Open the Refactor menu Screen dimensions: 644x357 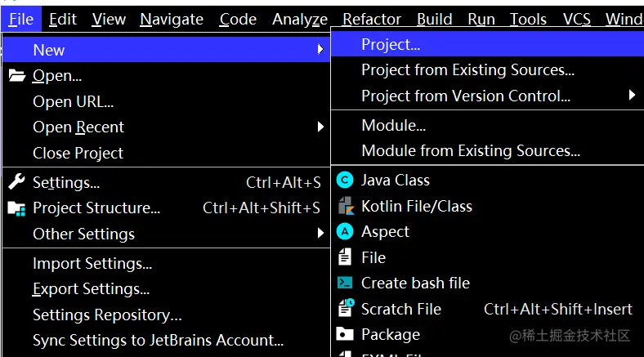(x=372, y=19)
